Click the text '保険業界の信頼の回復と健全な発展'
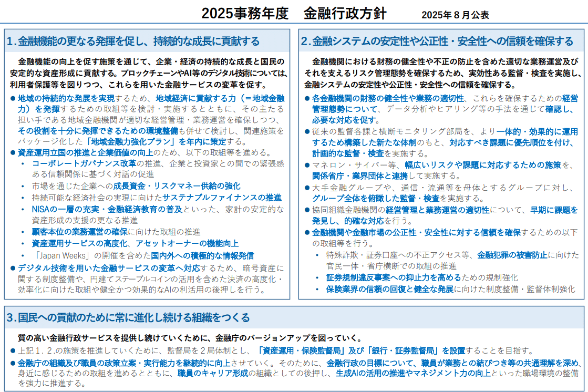 click(389, 289)
